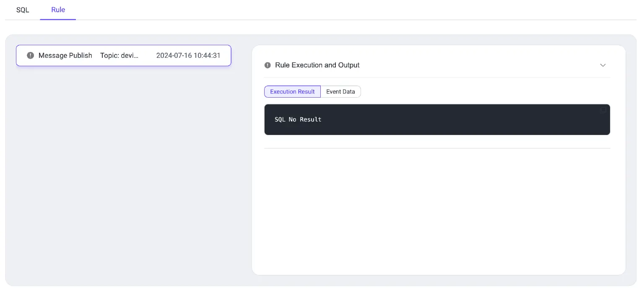Switch to the SQL tab
The width and height of the screenshot is (644, 292).
[22, 10]
